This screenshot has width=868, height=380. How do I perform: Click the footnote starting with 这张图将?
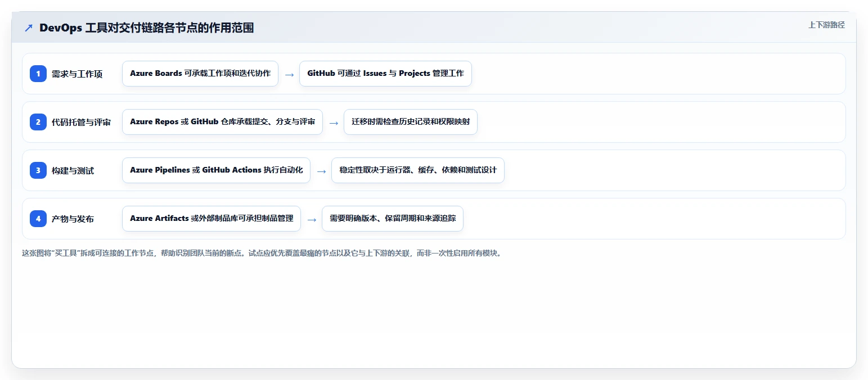261,253
